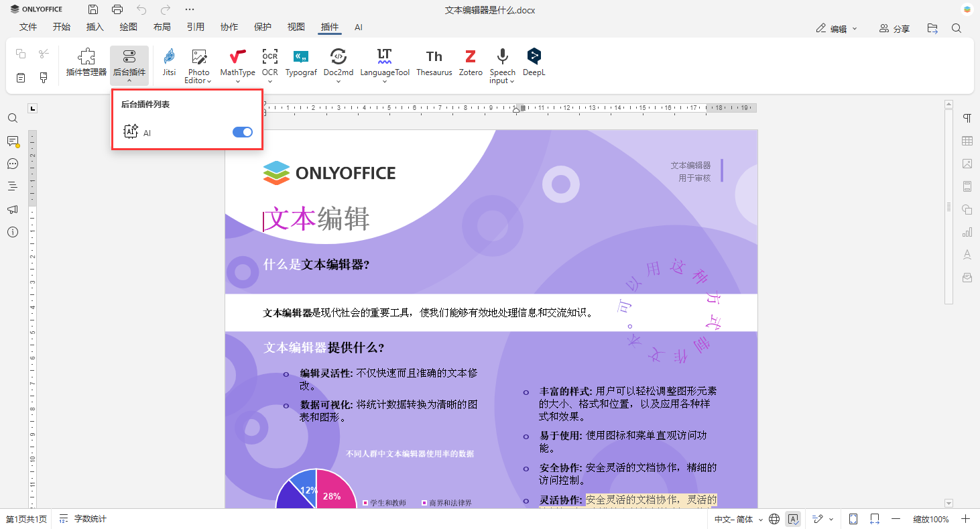Expand the LanguageTool dropdown arrow

(x=385, y=81)
